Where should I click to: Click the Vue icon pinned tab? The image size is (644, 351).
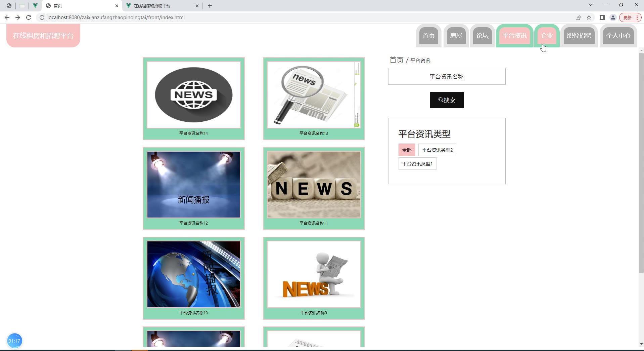pyautogui.click(x=35, y=6)
